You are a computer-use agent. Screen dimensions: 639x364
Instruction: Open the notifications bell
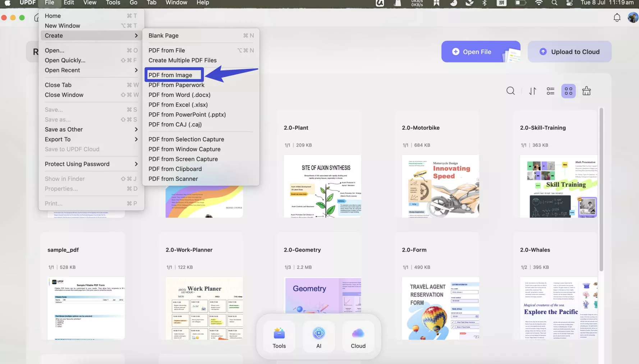click(x=617, y=17)
